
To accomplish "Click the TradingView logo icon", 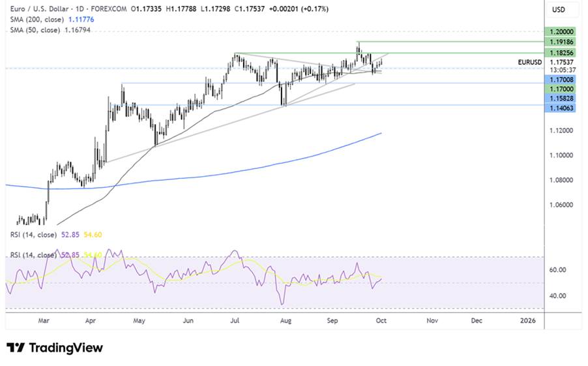I will point(16,348).
